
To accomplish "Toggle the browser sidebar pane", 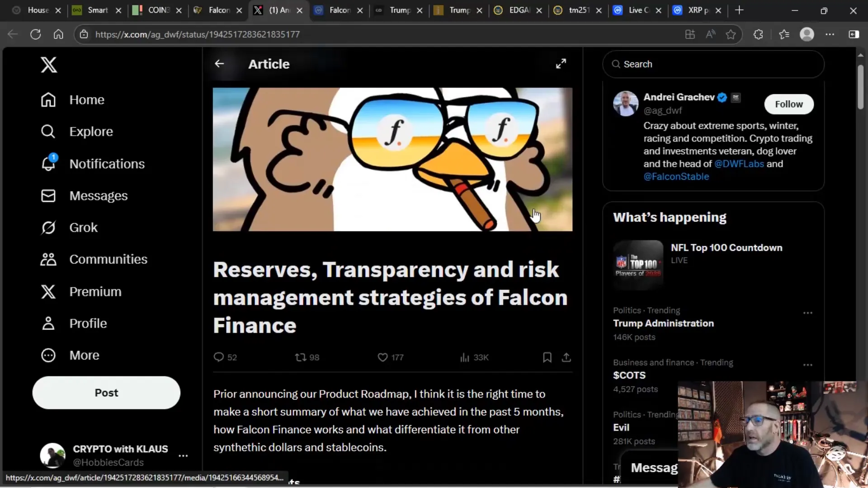I will coord(854,34).
